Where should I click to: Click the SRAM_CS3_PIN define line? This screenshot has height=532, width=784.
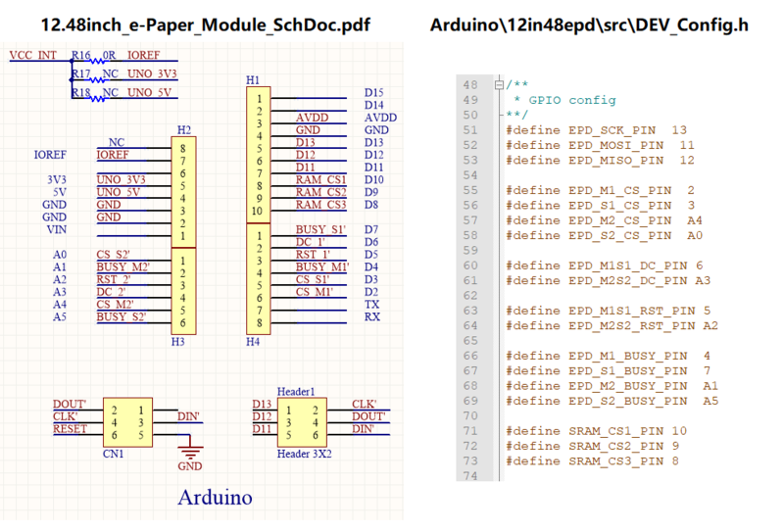pos(593,461)
